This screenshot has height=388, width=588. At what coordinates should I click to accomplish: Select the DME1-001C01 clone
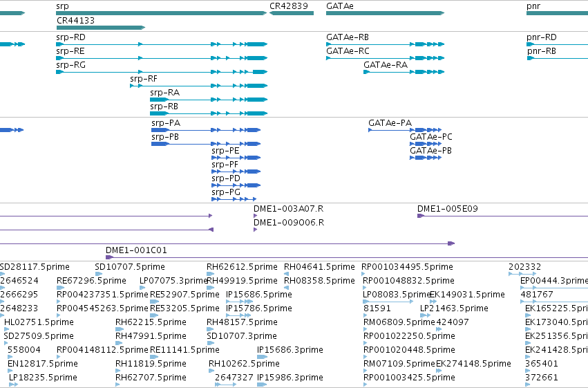pos(347,257)
